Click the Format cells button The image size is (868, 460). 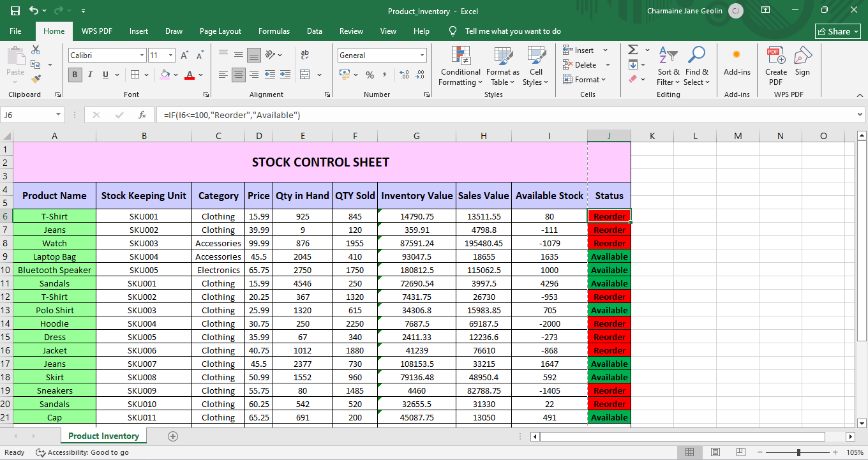tap(584, 80)
